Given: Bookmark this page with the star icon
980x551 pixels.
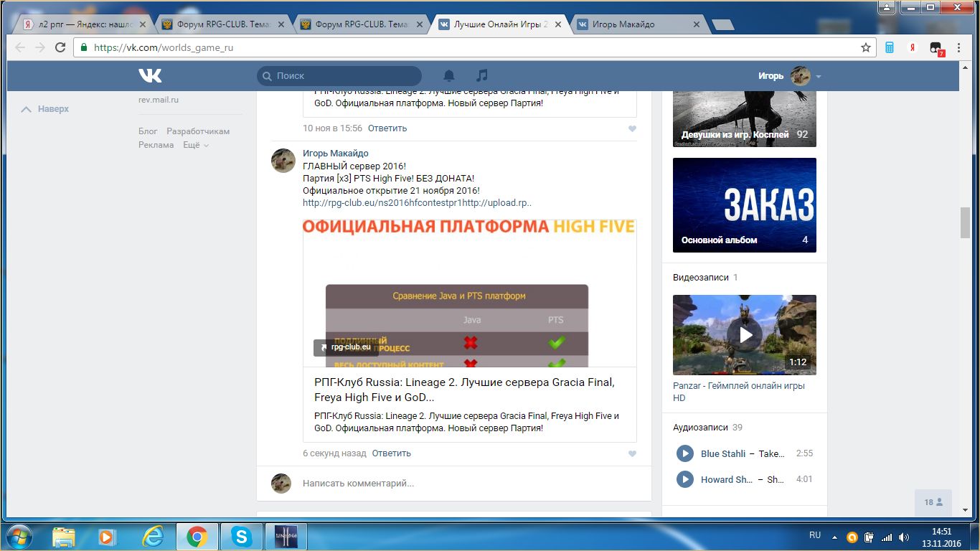Looking at the screenshot, I should click(866, 47).
